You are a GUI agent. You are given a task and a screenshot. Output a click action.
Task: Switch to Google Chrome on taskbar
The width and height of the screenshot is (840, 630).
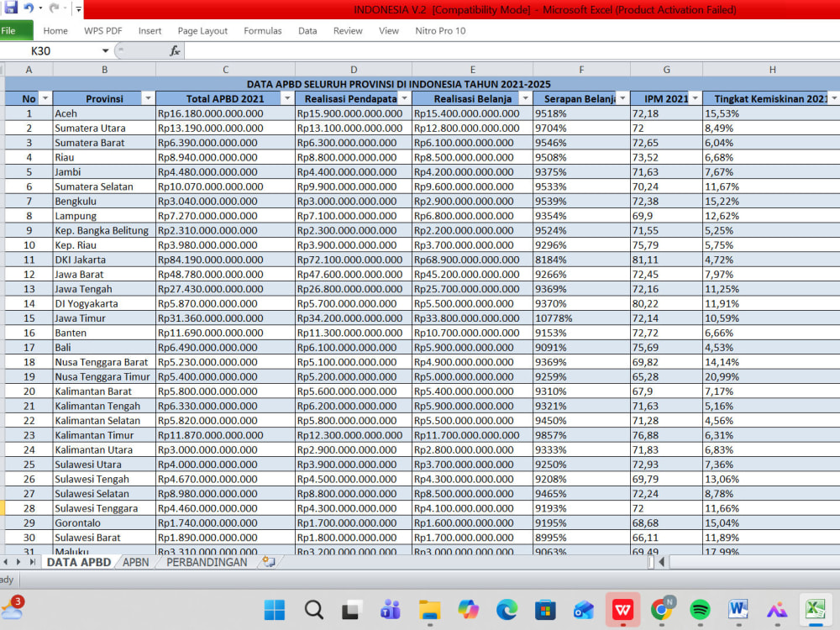click(x=662, y=610)
